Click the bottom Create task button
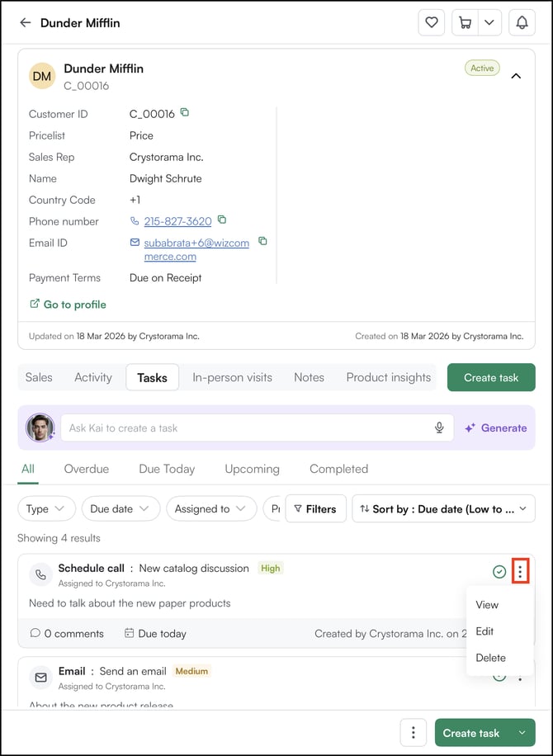The height and width of the screenshot is (756, 553). 471,733
